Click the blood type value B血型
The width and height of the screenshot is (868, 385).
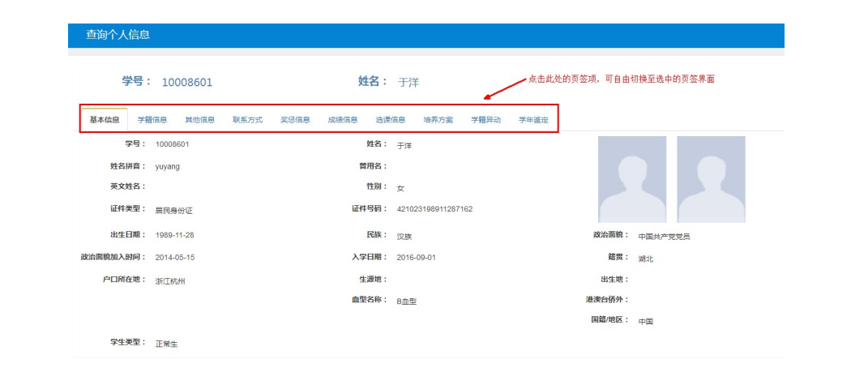406,302
